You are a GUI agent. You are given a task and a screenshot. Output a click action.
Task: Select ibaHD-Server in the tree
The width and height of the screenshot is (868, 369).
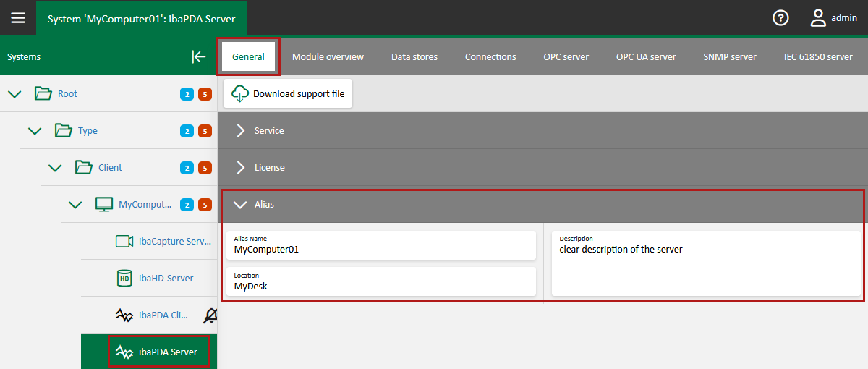tap(166, 279)
